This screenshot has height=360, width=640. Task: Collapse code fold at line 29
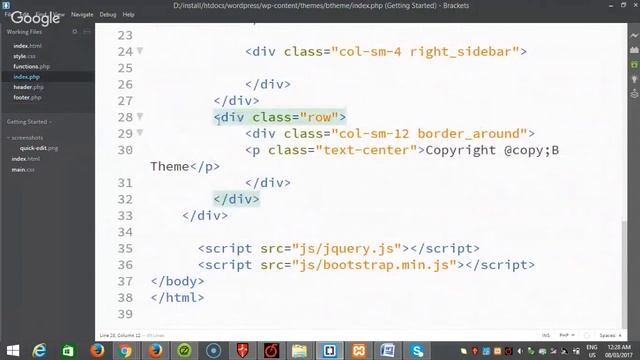coord(140,133)
